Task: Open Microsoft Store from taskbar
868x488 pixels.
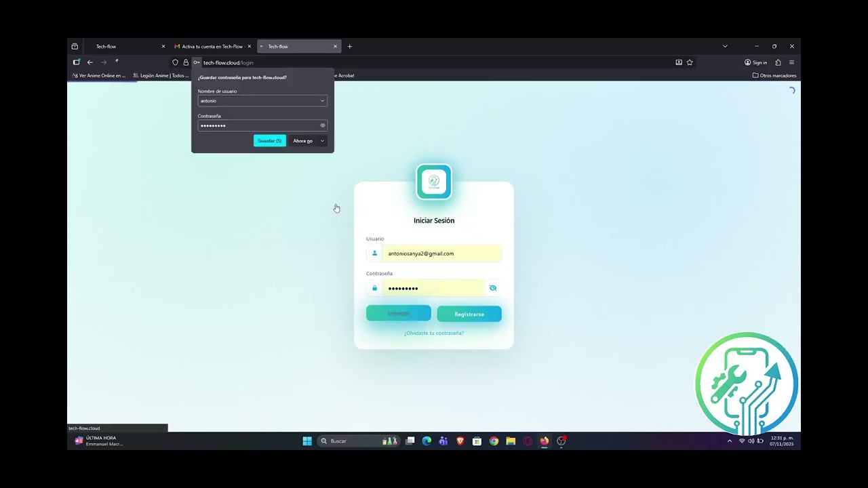Action: 477,441
